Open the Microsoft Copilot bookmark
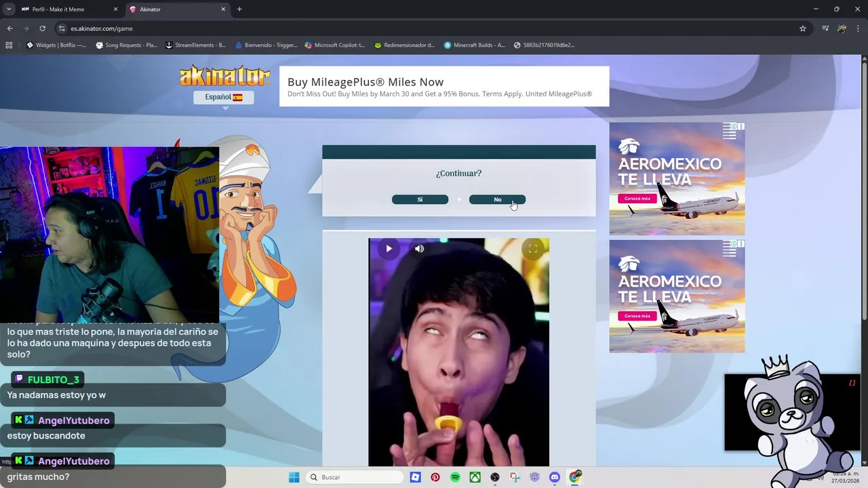Image resolution: width=868 pixels, height=488 pixels. [335, 45]
